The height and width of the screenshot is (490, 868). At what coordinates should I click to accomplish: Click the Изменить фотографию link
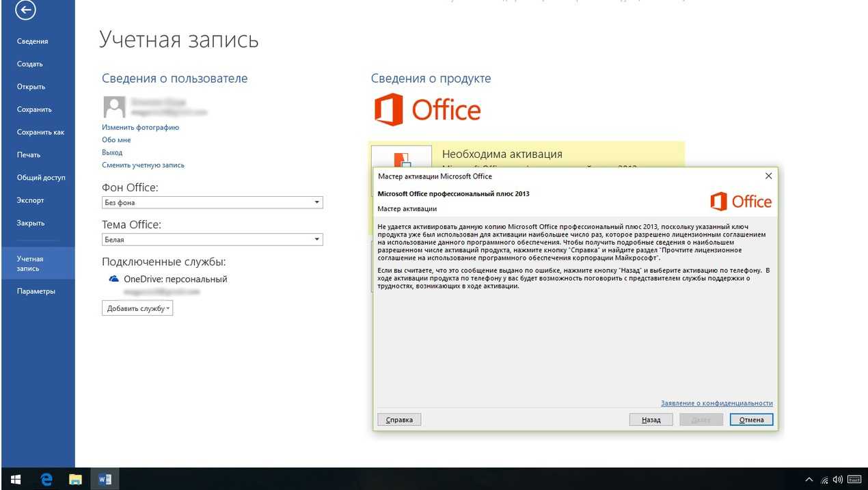point(140,127)
